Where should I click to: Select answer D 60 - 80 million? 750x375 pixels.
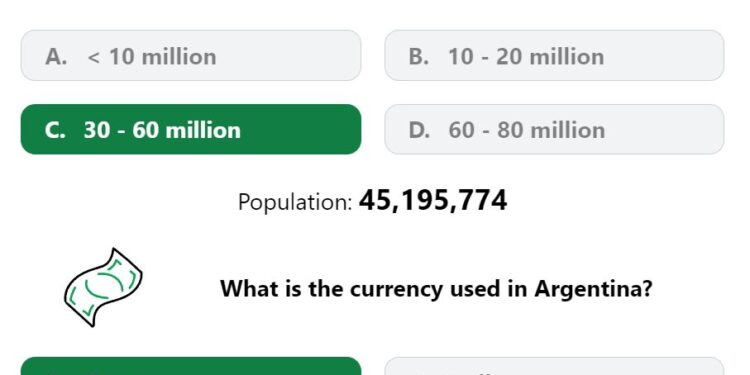pyautogui.click(x=554, y=129)
